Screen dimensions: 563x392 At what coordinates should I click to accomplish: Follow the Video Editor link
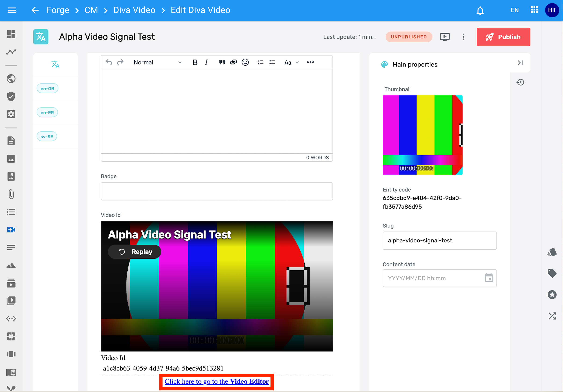pyautogui.click(x=217, y=381)
